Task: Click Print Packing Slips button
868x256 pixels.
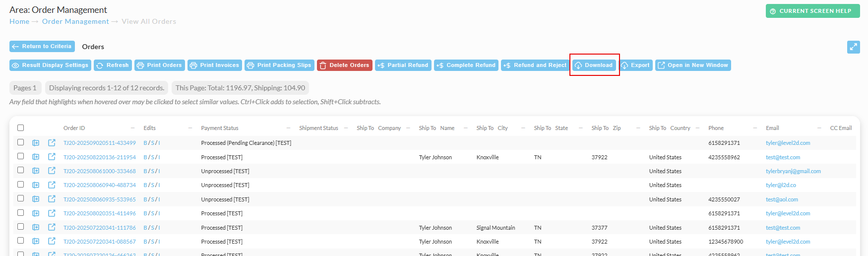Action: tap(279, 65)
